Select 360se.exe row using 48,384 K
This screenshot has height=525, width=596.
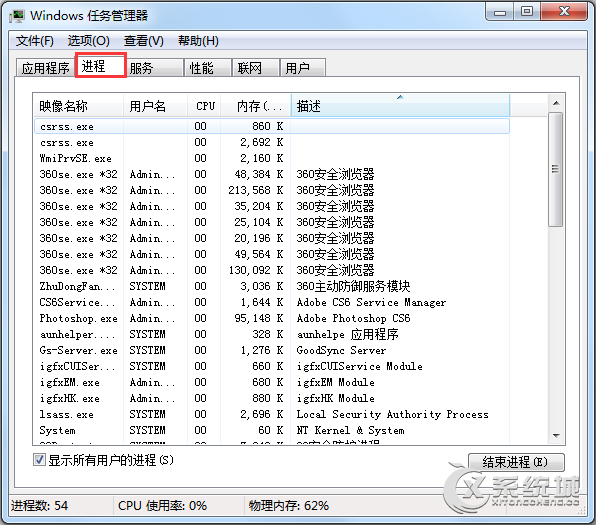tap(272, 174)
